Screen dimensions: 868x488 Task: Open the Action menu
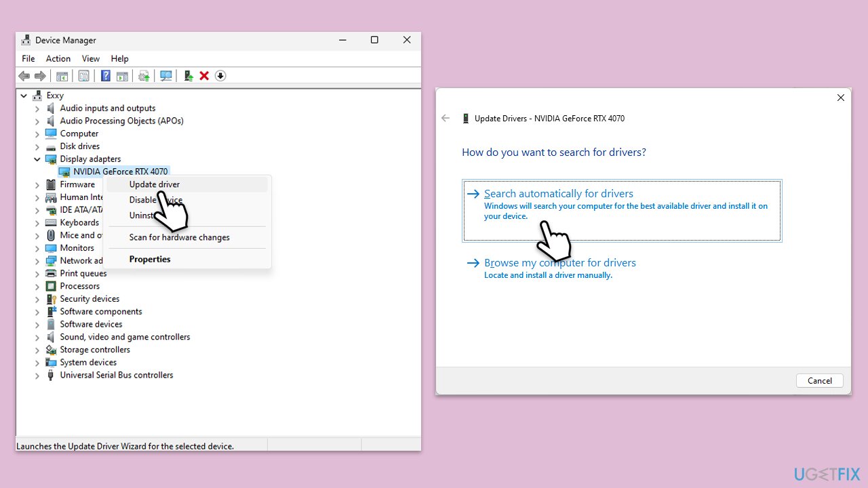click(x=58, y=59)
